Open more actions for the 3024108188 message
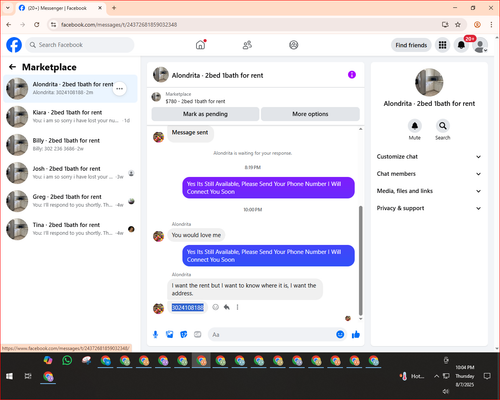Image resolution: width=500 pixels, height=400 pixels. [237, 307]
